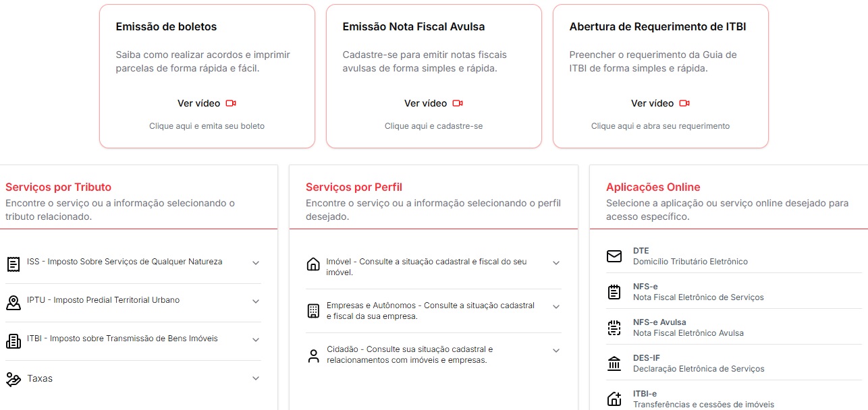Expand the ISS tax services chevron
This screenshot has width=868, height=410.
pos(256,263)
